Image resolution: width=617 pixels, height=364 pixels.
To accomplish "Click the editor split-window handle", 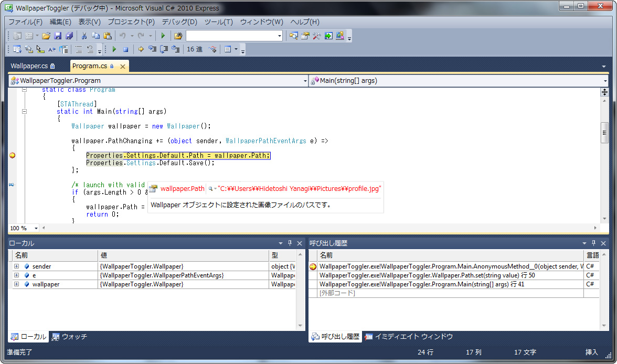I will [605, 92].
